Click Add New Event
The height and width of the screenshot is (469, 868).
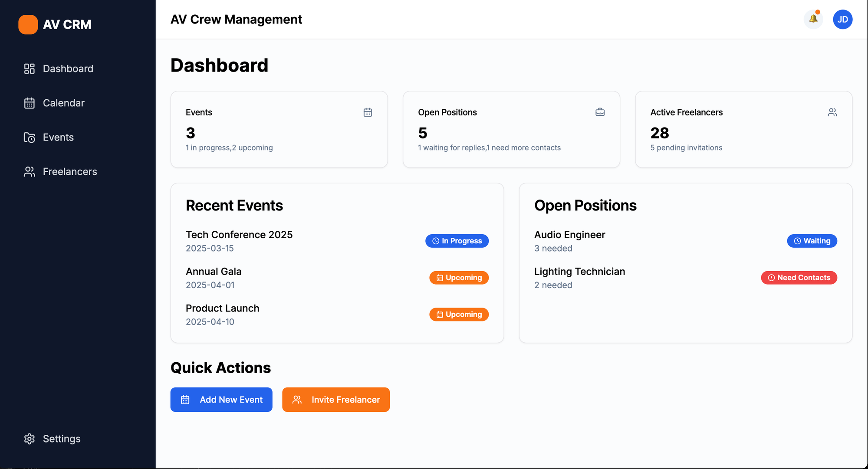(x=221, y=400)
